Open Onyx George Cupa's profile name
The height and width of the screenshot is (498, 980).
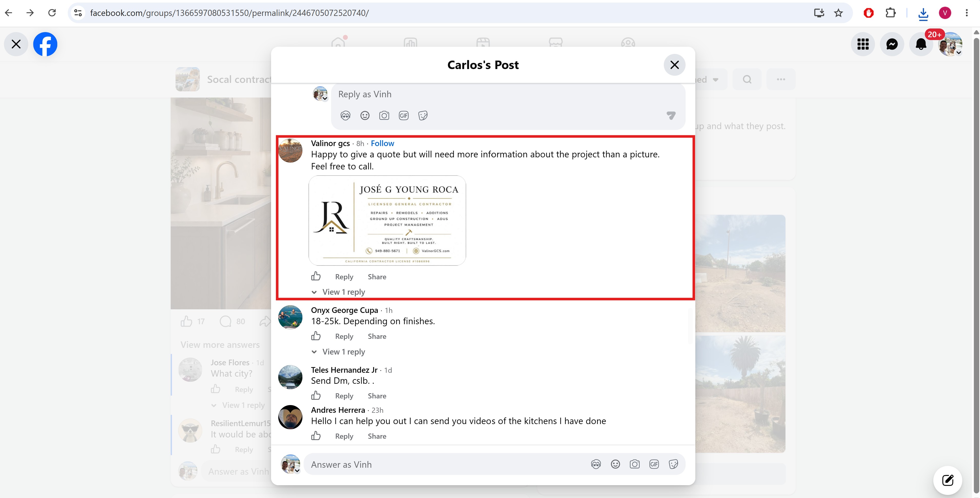click(345, 310)
